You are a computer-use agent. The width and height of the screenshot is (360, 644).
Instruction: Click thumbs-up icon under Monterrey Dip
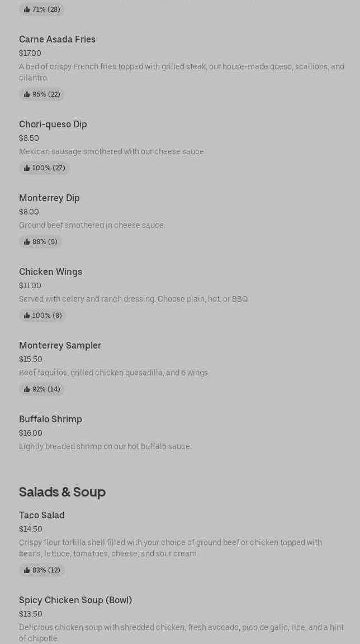tap(27, 242)
